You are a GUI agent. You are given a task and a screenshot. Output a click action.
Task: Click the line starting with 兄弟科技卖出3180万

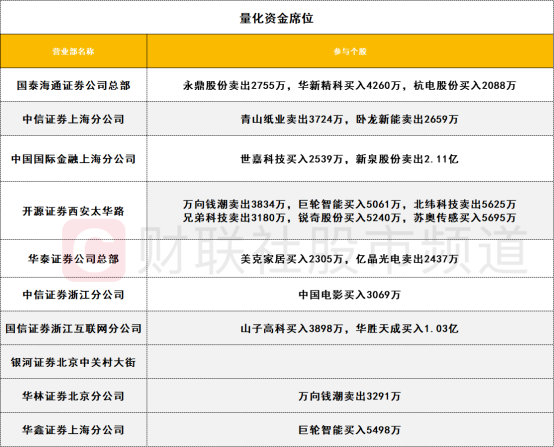click(x=350, y=218)
